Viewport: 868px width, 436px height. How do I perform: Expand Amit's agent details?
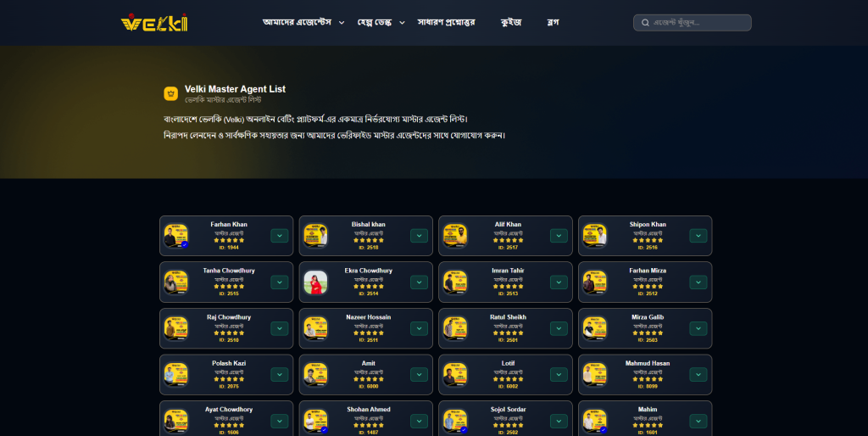419,375
